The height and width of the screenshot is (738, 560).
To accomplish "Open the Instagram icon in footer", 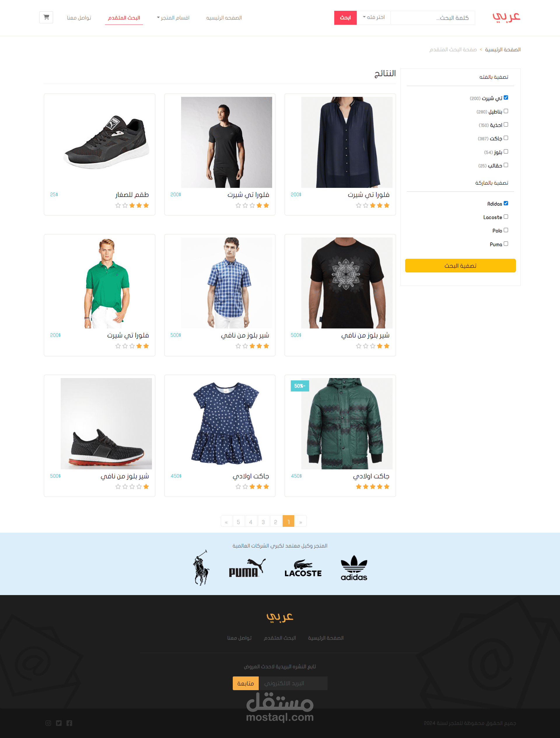I will [48, 723].
